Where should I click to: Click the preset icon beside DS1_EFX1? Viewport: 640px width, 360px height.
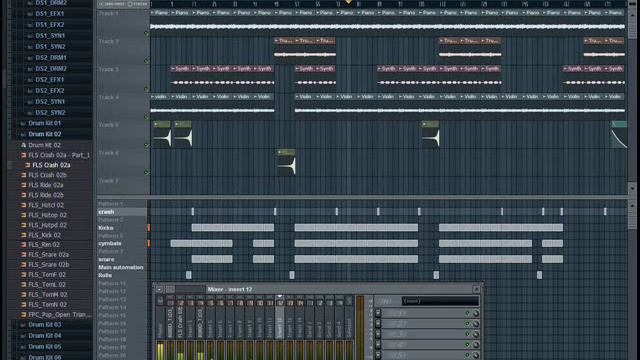(30, 14)
